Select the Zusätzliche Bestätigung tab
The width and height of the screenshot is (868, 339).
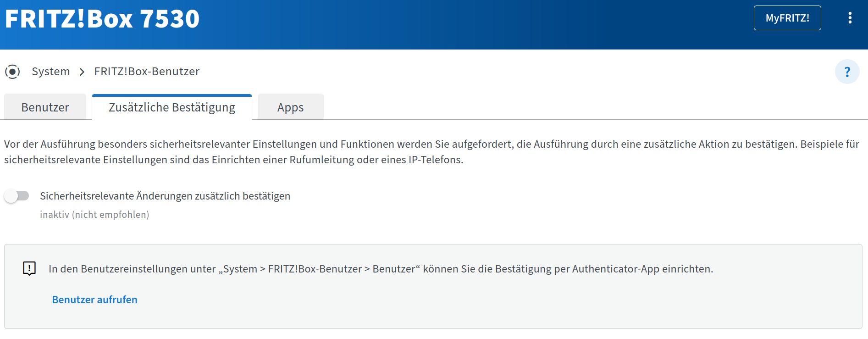point(172,107)
